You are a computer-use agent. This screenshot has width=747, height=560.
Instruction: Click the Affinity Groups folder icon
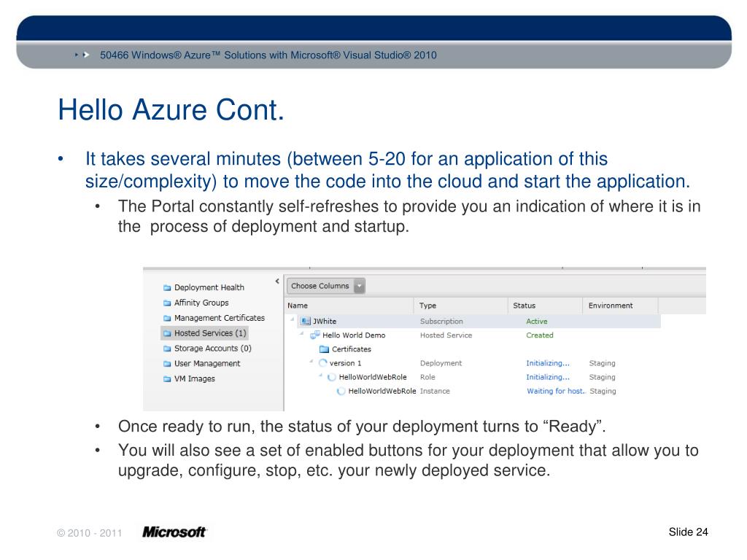click(167, 303)
